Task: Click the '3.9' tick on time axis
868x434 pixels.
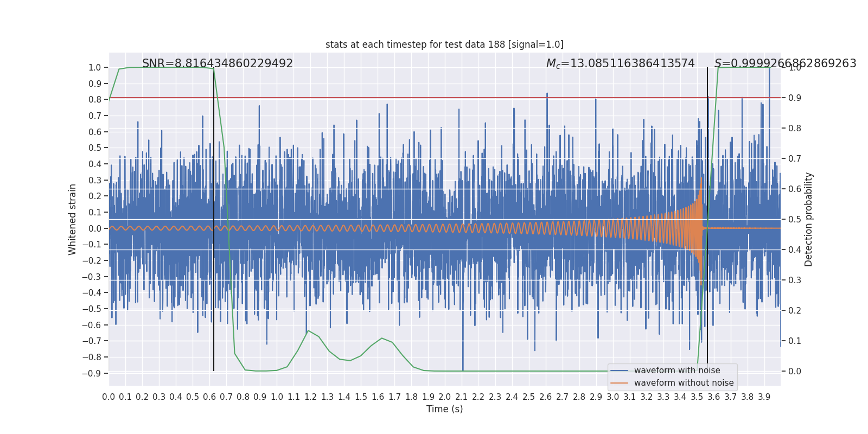Action: click(764, 397)
